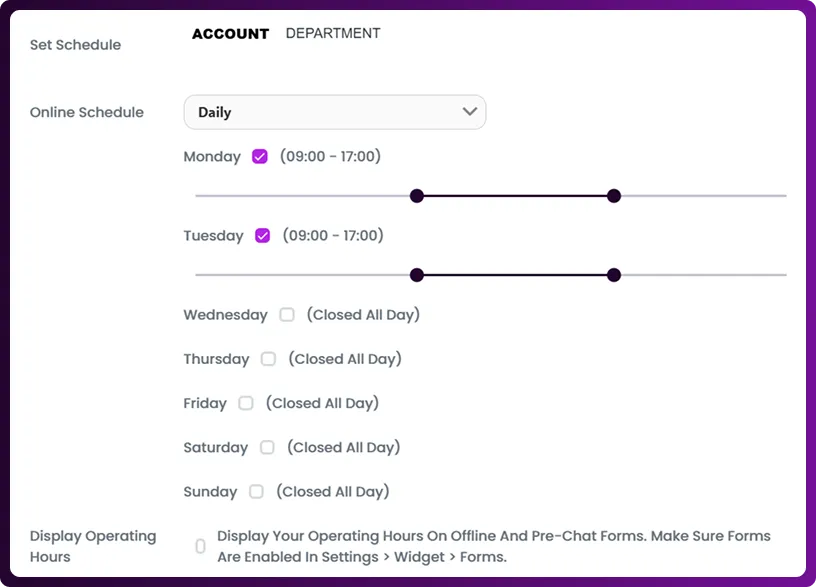816x587 pixels.
Task: Uncheck the Monday schedule checkbox
Action: [x=260, y=157]
